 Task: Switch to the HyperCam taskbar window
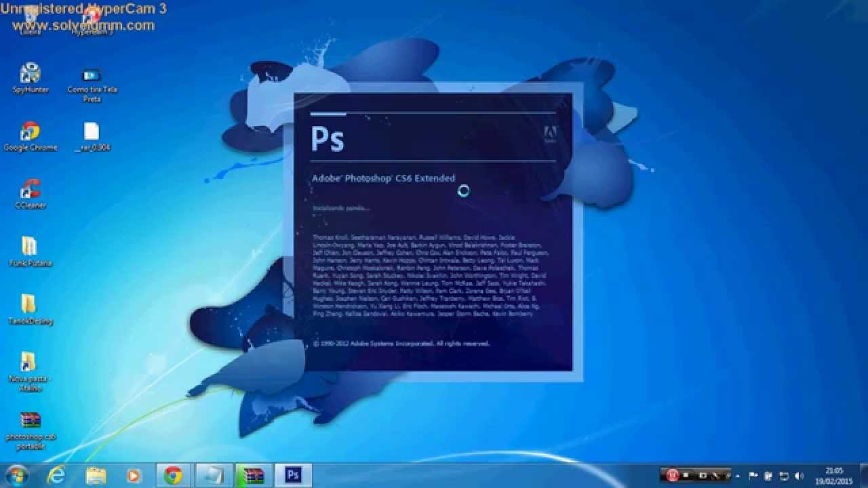[x=214, y=475]
